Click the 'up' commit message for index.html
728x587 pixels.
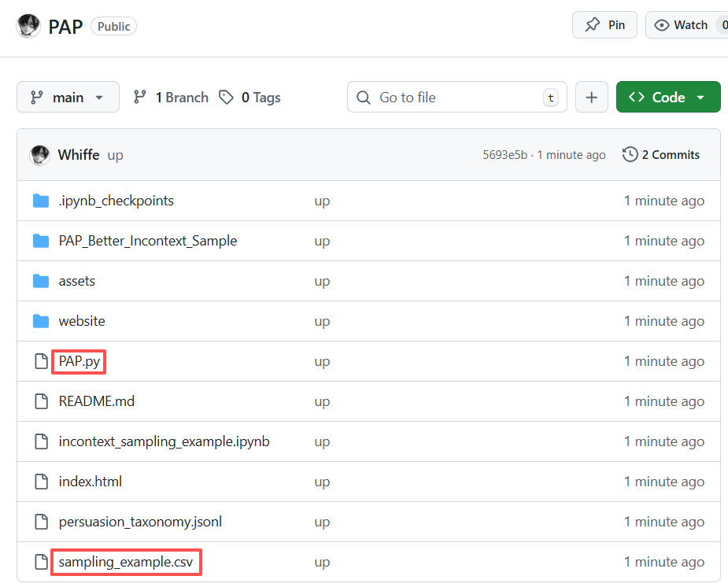(x=322, y=482)
